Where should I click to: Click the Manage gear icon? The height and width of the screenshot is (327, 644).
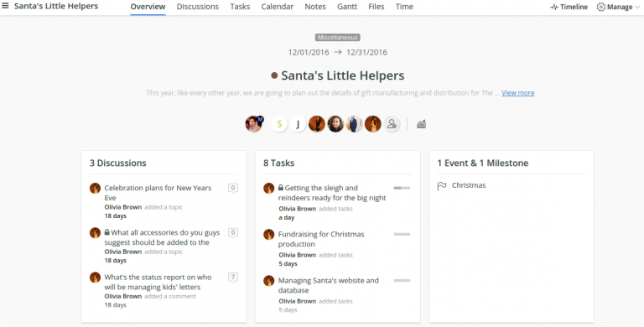point(601,7)
